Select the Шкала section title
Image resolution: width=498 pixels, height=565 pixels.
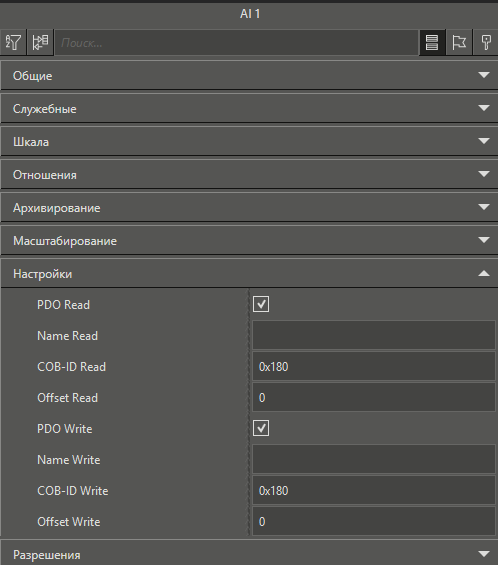(x=31, y=142)
